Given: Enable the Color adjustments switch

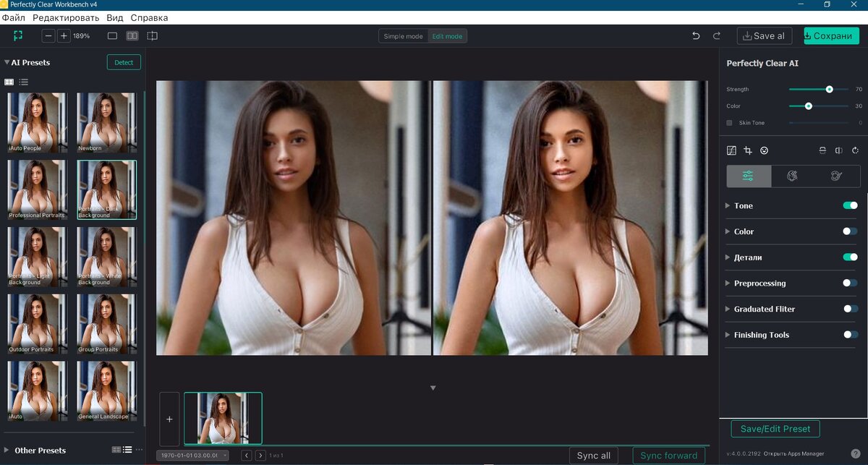Looking at the screenshot, I should pos(850,231).
